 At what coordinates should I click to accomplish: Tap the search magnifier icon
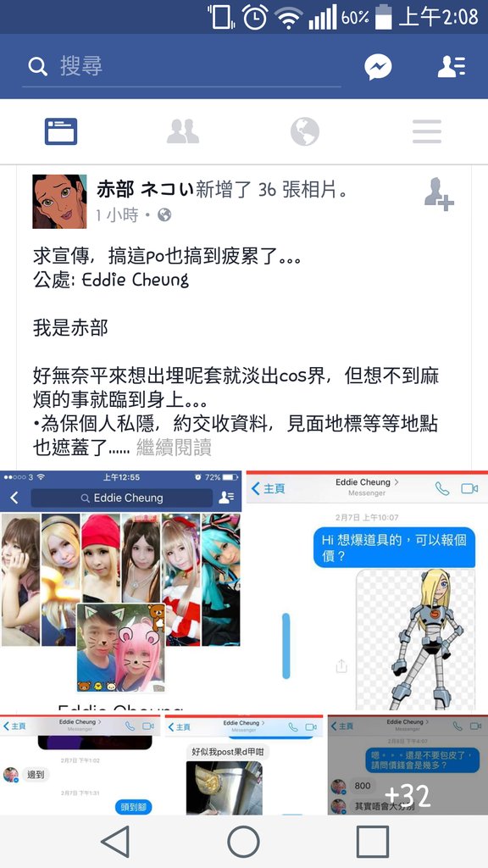point(37,67)
